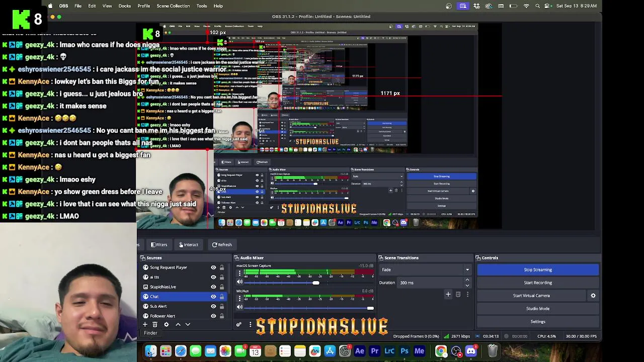The width and height of the screenshot is (644, 362).
Task: Open scene transition properties three-dot menu
Action: pyautogui.click(x=467, y=294)
